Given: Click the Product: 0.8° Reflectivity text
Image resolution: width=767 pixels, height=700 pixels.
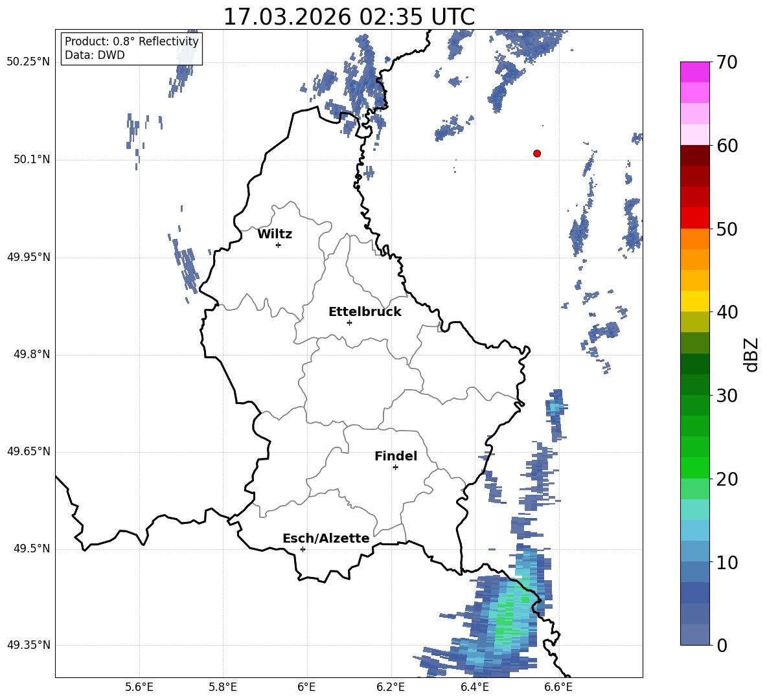Looking at the screenshot, I should [x=132, y=41].
